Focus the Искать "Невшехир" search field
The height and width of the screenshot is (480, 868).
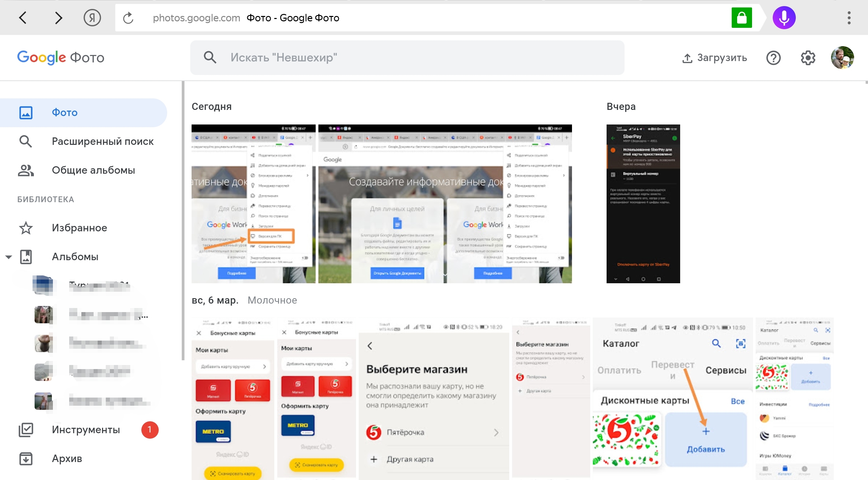pos(407,57)
